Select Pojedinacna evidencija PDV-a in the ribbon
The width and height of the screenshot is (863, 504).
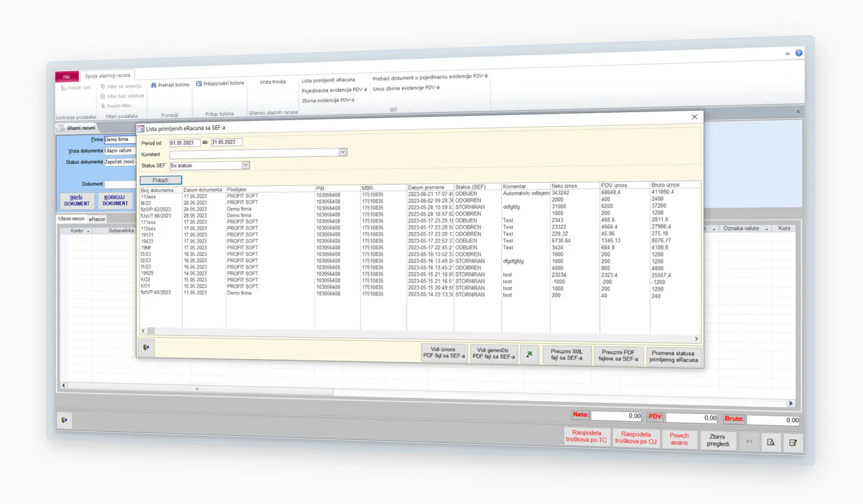pos(334,90)
